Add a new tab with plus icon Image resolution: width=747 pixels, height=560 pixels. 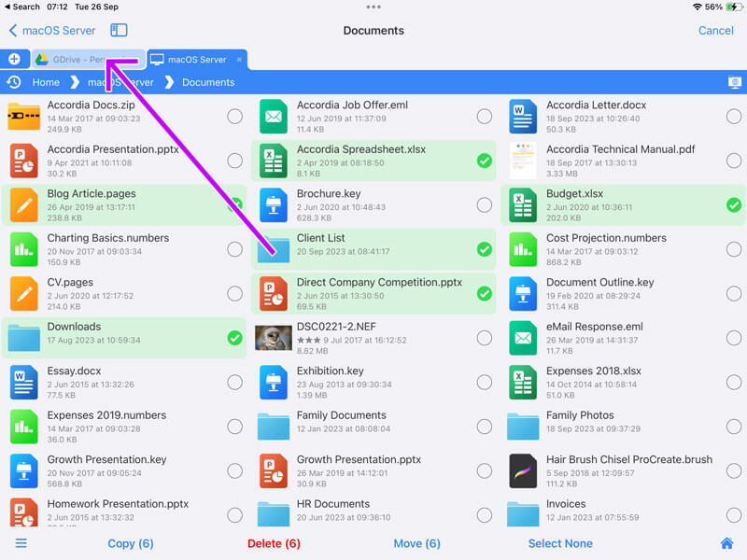(14, 59)
